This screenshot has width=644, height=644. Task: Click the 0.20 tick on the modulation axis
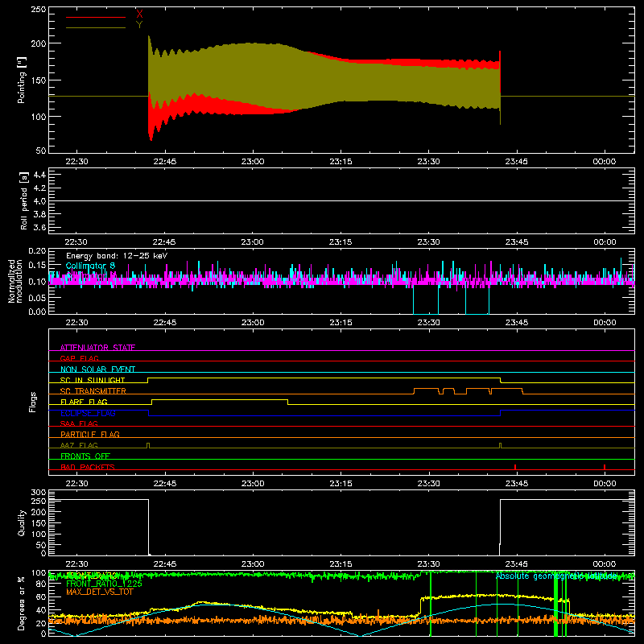37,251
